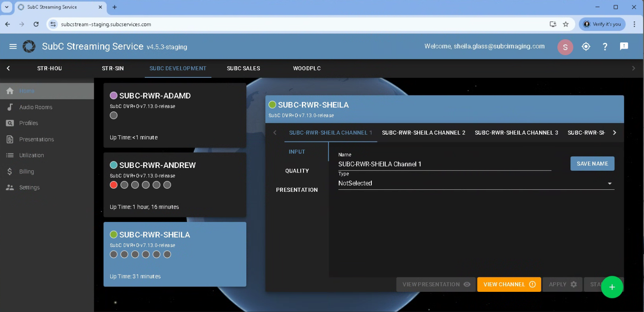Switch to the SUBC SALES tab
Image resolution: width=644 pixels, height=312 pixels.
coord(243,68)
